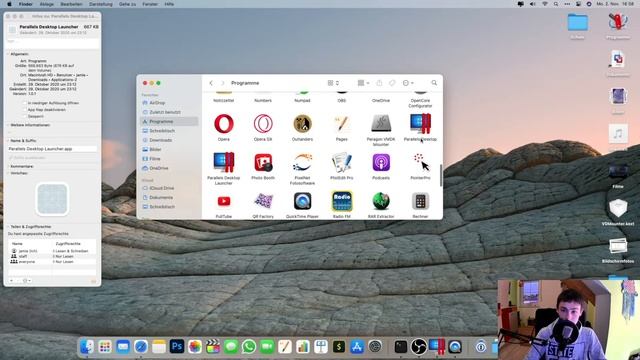
Task: Select the Paragon VMDK Mounter icon
Action: 381,124
